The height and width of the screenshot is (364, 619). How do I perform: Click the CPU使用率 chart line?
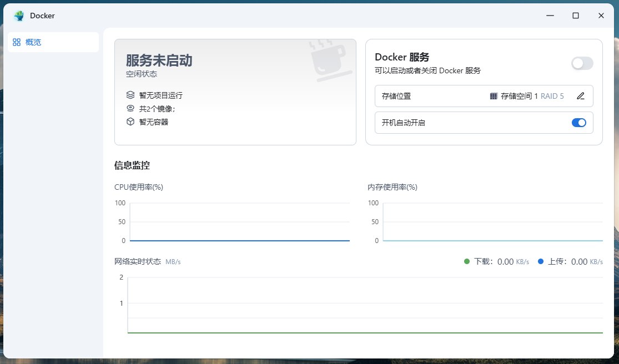(x=239, y=240)
